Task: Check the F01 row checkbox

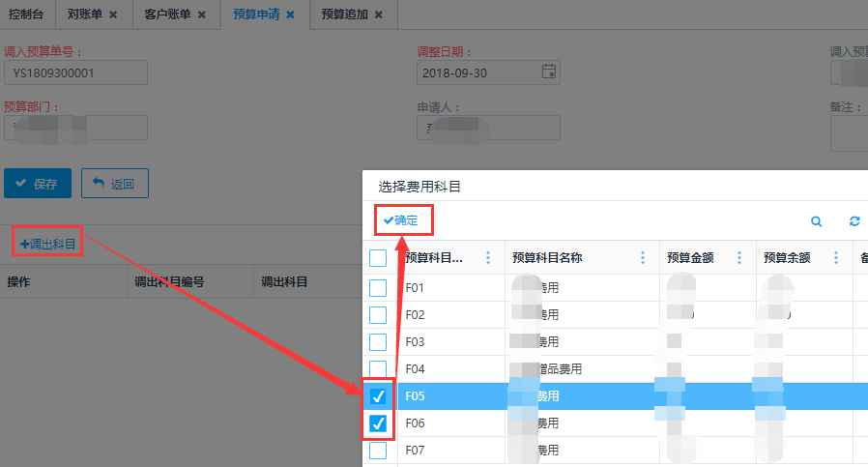Action: coord(378,287)
